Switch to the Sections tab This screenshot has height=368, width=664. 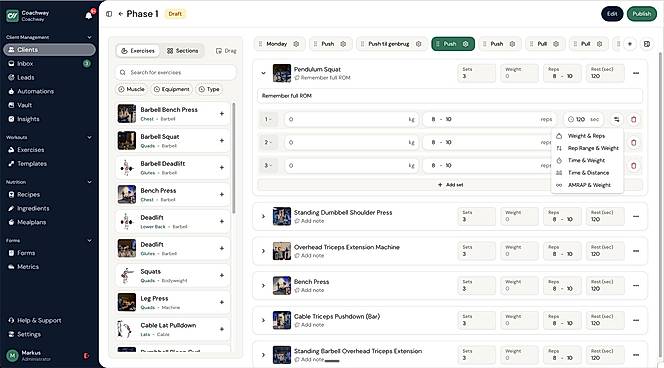(183, 51)
